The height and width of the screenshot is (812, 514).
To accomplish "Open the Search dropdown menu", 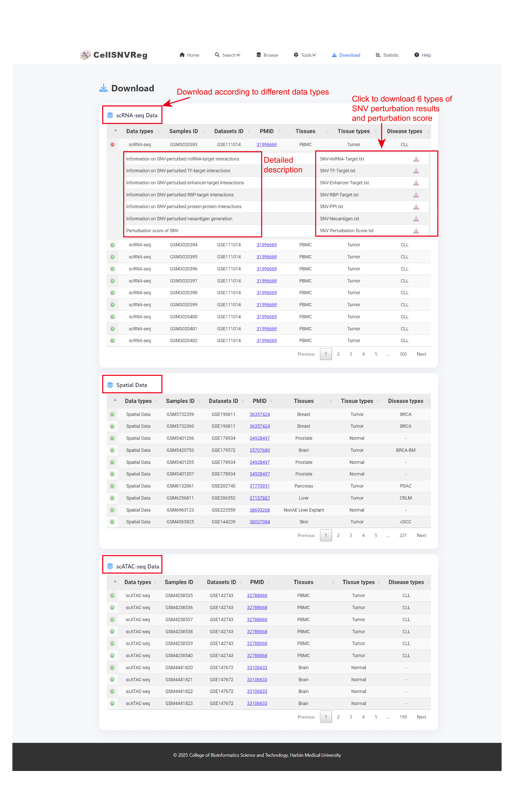I will (x=228, y=55).
